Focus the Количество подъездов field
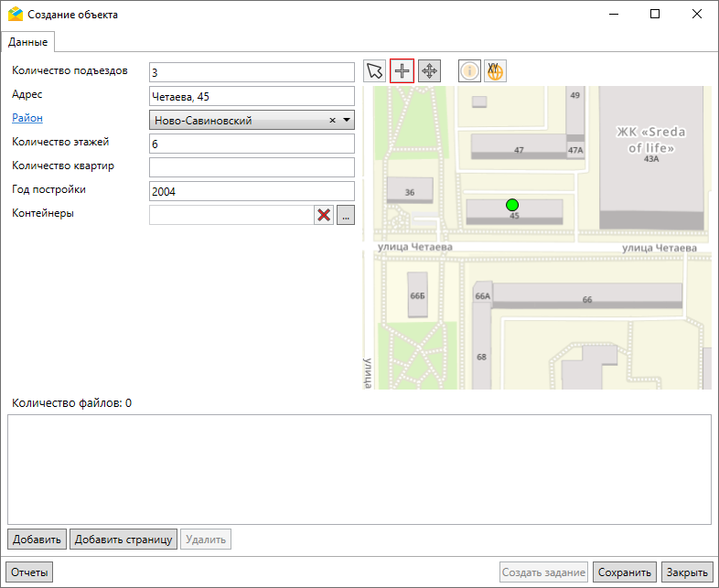 coord(252,72)
